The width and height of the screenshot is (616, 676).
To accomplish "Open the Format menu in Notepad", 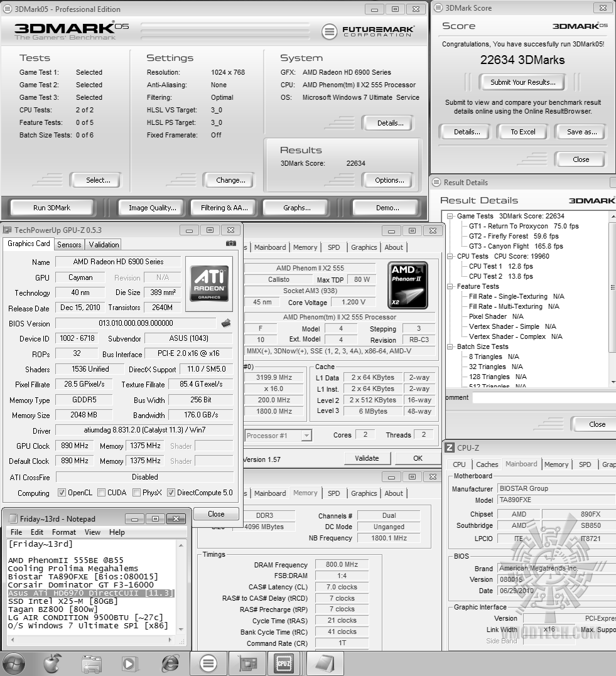I will [64, 532].
